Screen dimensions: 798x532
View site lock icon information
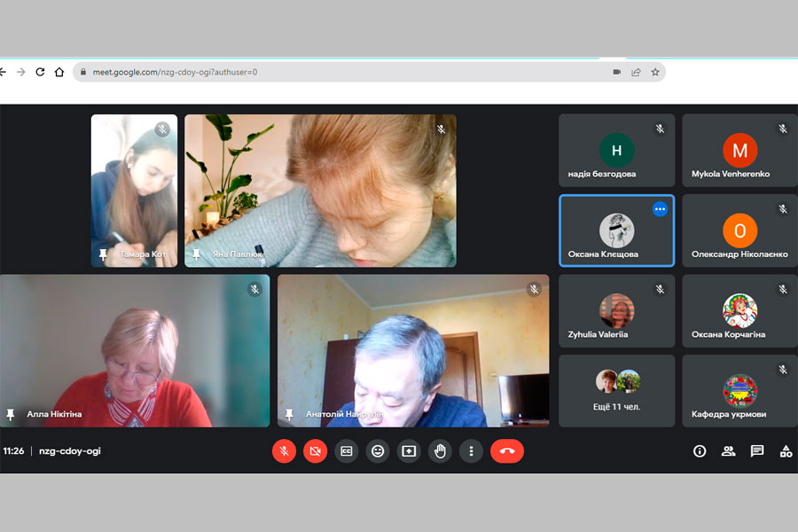click(83, 73)
